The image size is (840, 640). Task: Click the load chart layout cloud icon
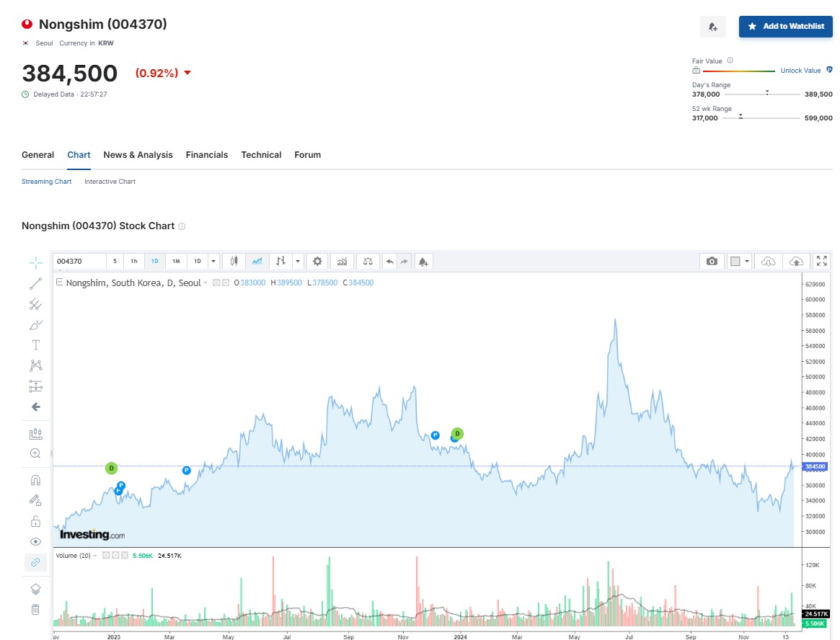pyautogui.click(x=768, y=262)
